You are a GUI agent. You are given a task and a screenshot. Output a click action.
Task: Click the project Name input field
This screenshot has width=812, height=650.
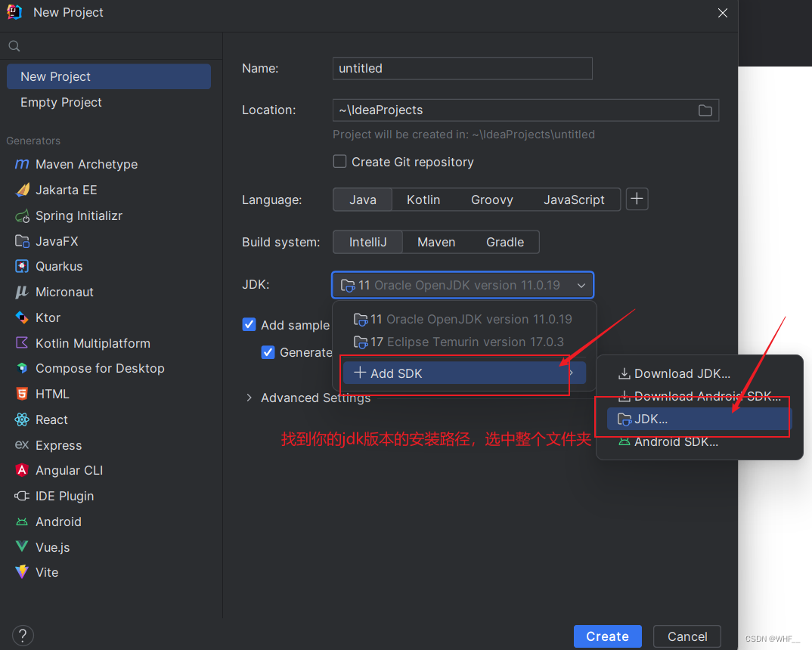click(463, 69)
